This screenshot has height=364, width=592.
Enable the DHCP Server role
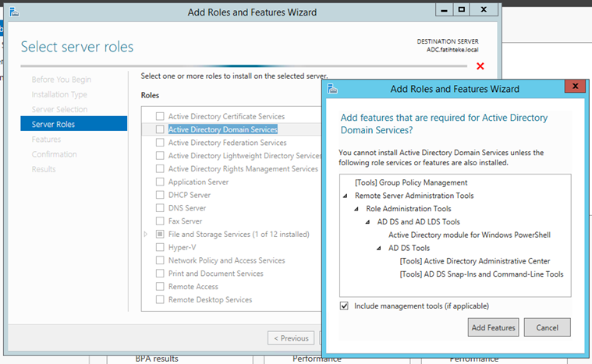(x=160, y=195)
